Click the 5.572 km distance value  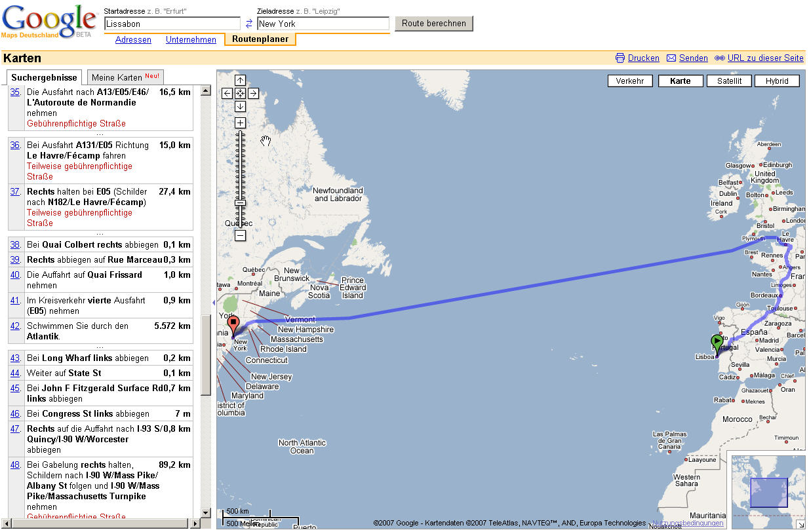click(172, 326)
